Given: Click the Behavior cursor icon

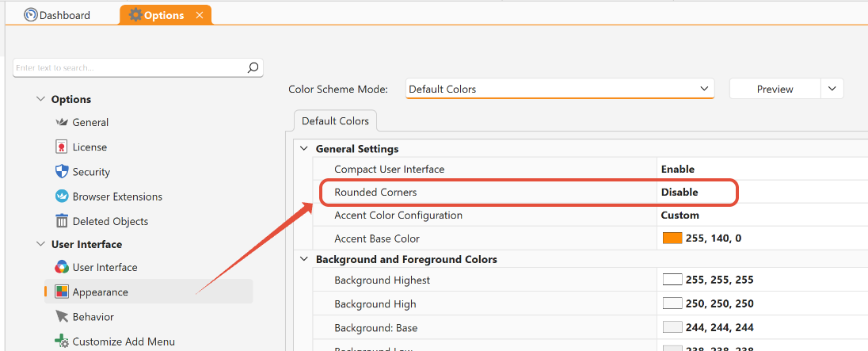Looking at the screenshot, I should 62,317.
